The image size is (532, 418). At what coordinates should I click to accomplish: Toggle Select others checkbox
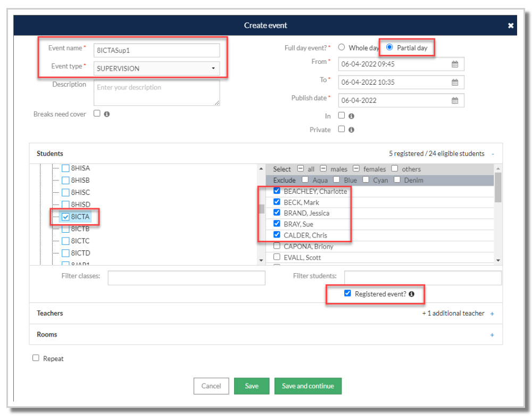pos(395,168)
